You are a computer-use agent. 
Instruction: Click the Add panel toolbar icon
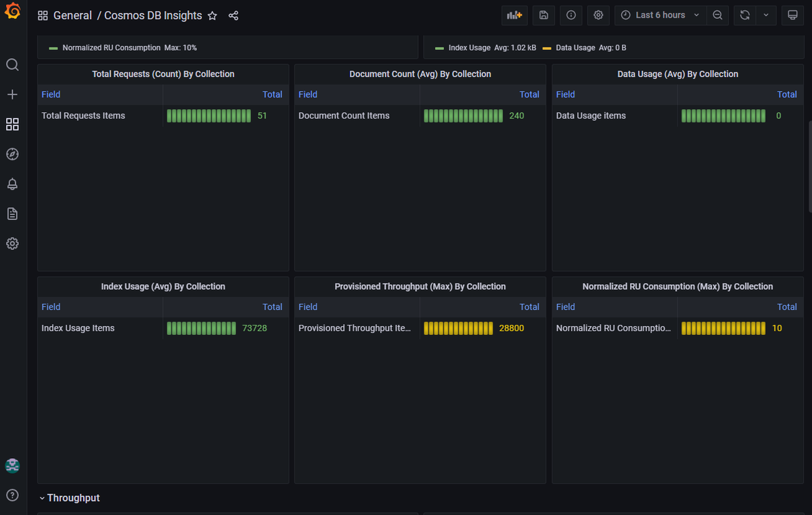pyautogui.click(x=514, y=15)
